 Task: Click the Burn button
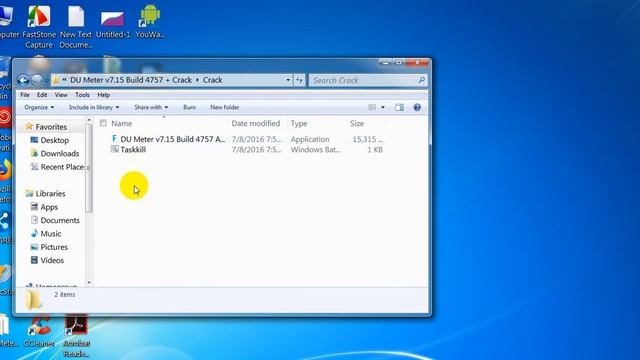coord(189,107)
